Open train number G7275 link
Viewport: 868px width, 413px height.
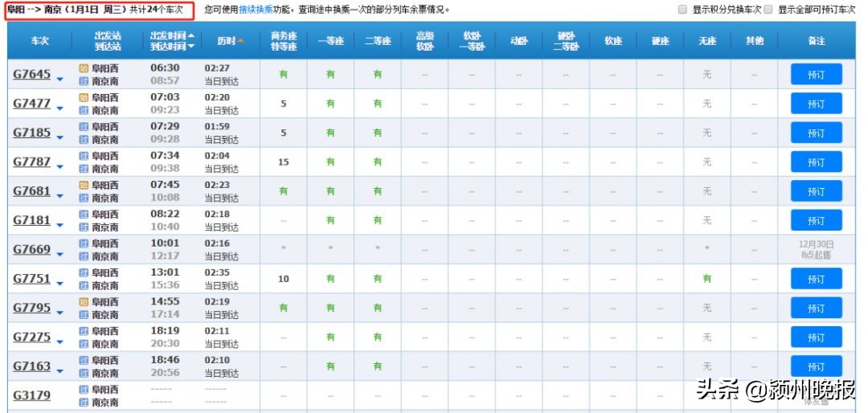[31, 337]
